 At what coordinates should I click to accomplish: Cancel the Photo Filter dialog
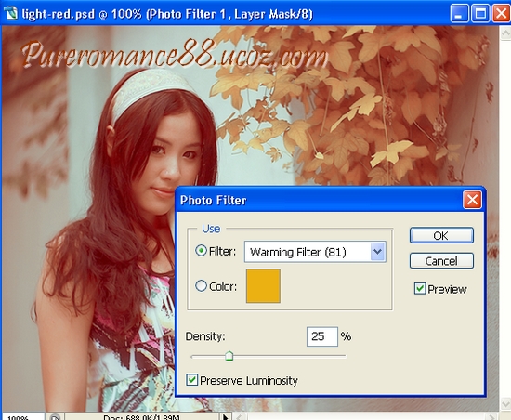pos(441,261)
